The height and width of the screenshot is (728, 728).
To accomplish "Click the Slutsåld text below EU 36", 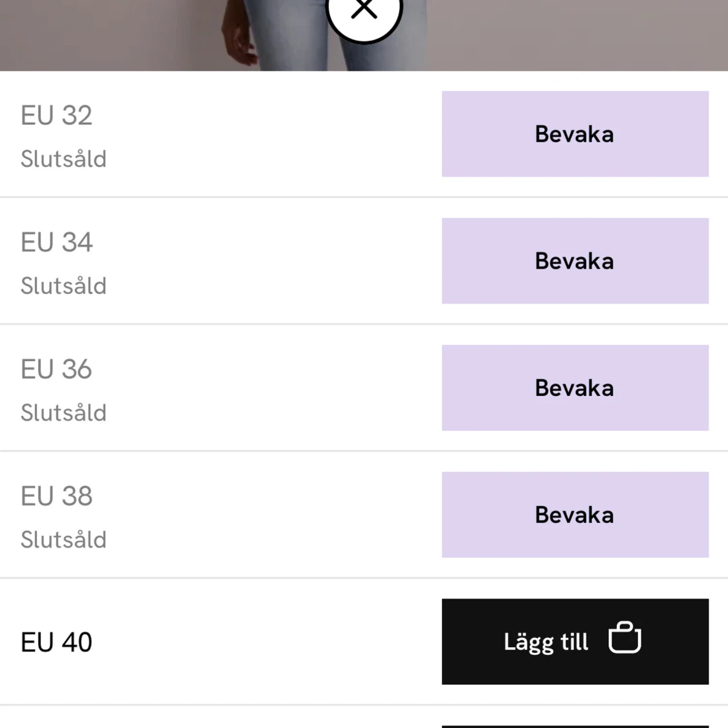I will 63,412.
